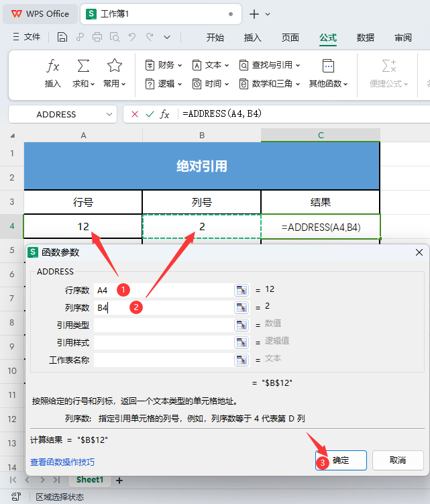The width and height of the screenshot is (430, 504).
Task: Switch to the 开始 ribbon tab
Action: pyautogui.click(x=215, y=38)
